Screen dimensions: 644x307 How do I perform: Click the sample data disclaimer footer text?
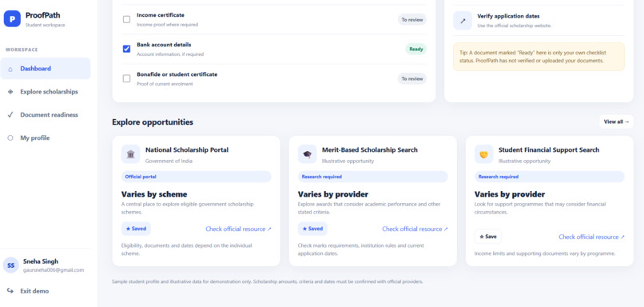click(x=268, y=282)
